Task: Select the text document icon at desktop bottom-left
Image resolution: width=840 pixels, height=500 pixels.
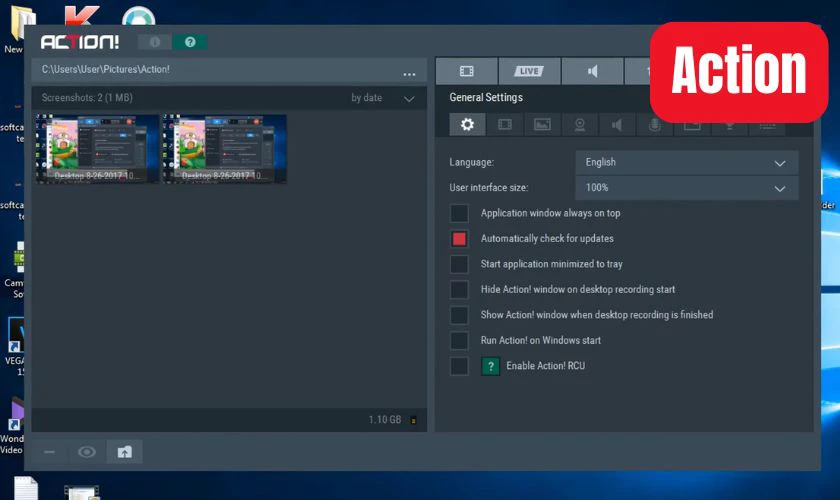Action: (x=26, y=488)
